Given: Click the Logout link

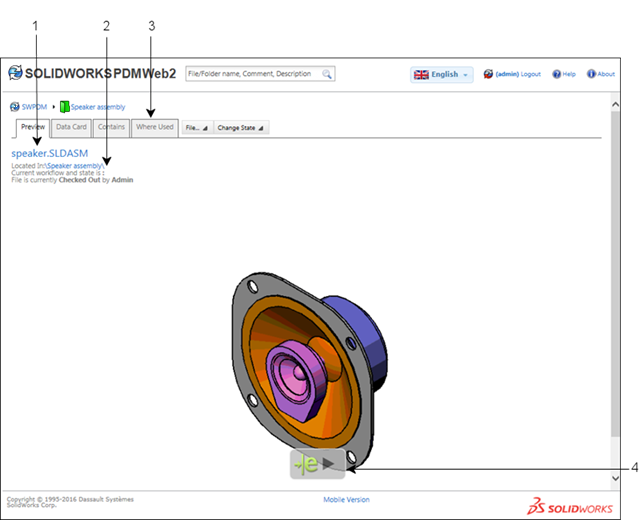Looking at the screenshot, I should click(530, 74).
